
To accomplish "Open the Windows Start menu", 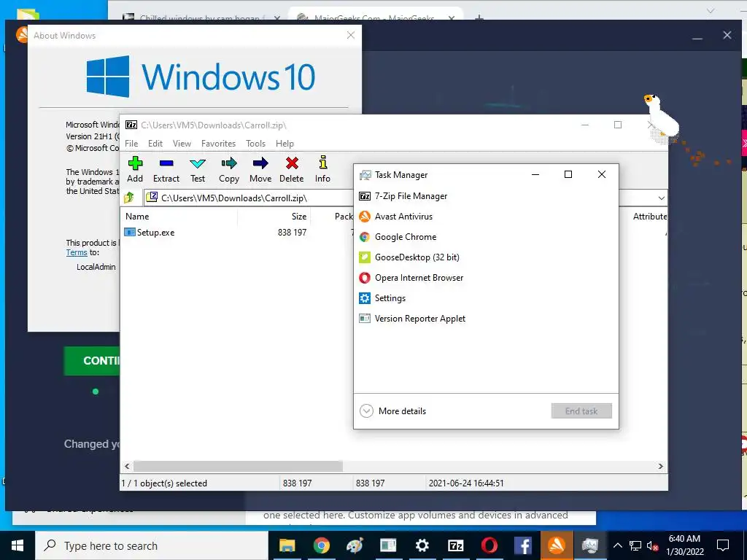I will coord(18,545).
